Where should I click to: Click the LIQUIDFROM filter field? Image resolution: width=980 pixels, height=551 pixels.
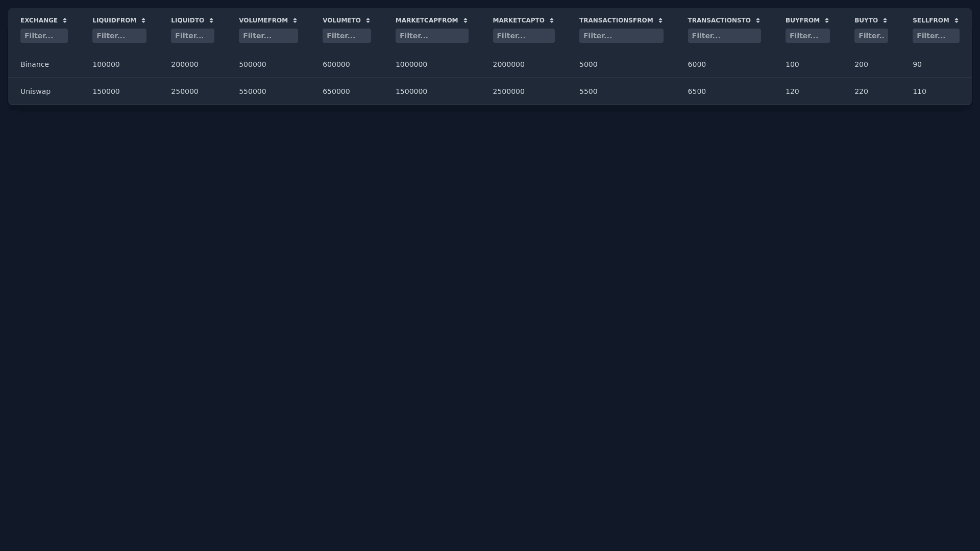(119, 36)
